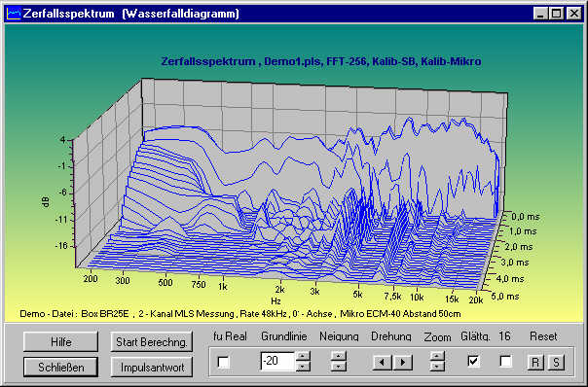
Task: Click the 2,0 ms time axis label
Action: click(519, 247)
